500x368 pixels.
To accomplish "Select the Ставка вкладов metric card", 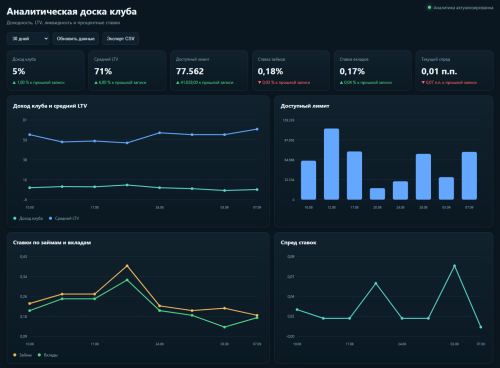I will [373, 70].
